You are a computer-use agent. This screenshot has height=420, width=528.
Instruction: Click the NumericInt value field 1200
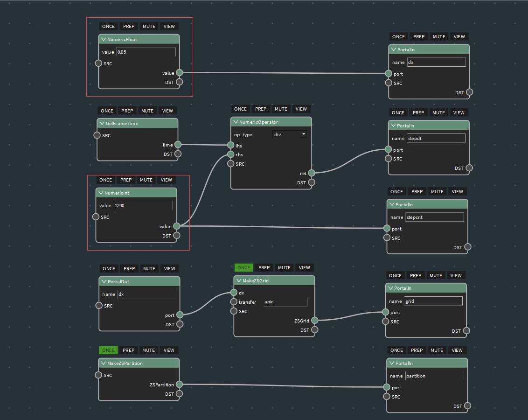click(x=144, y=205)
